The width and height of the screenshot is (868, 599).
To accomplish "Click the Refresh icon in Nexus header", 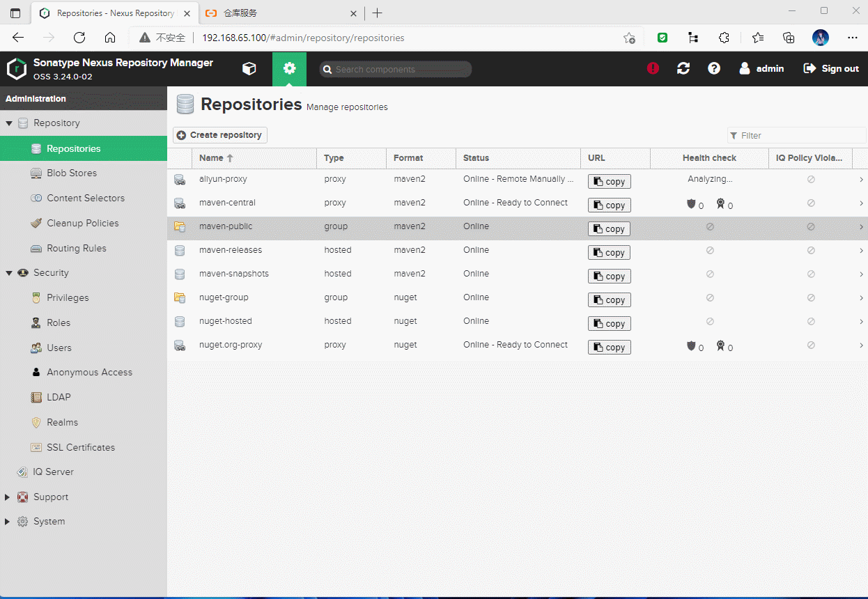I will pos(683,68).
